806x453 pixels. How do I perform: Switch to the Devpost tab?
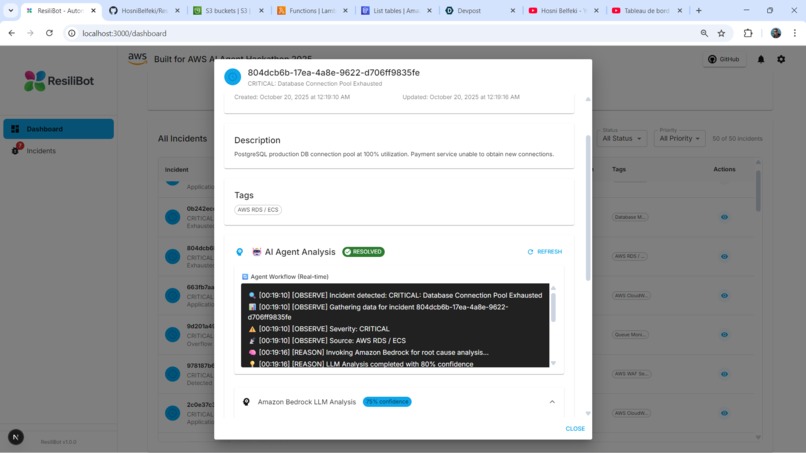coord(480,10)
